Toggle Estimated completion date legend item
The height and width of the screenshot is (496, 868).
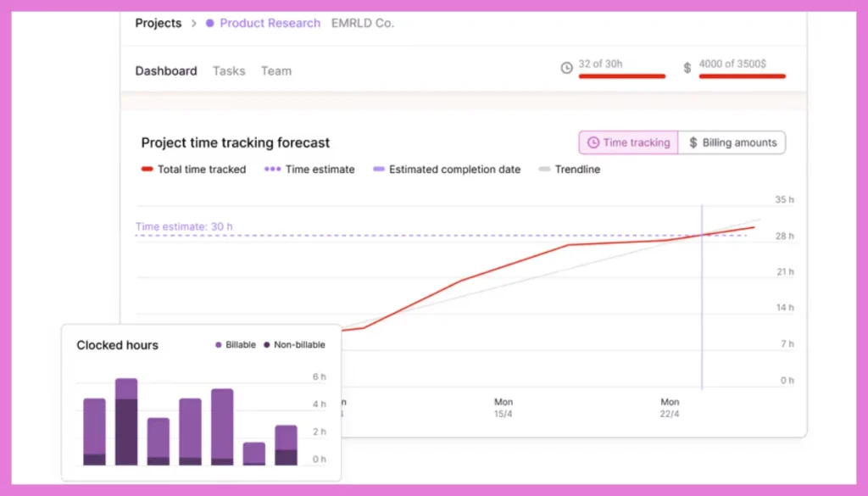pos(447,170)
